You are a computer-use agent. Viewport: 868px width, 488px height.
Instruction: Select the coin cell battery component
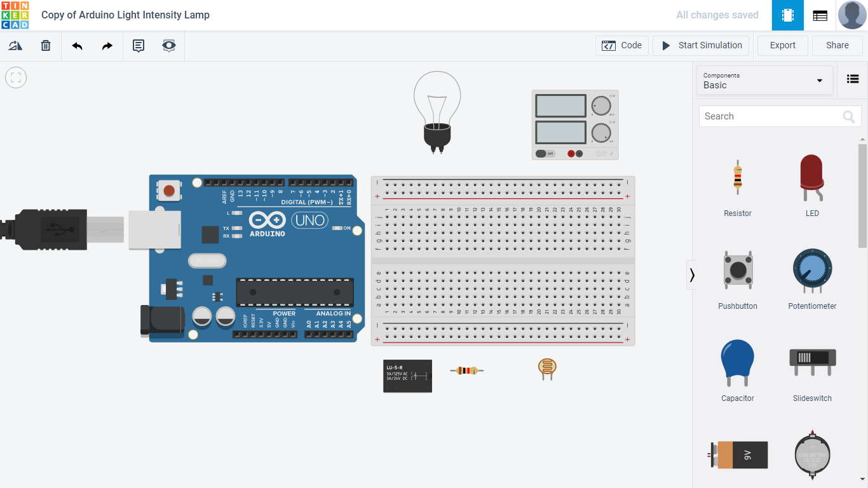coord(812,456)
